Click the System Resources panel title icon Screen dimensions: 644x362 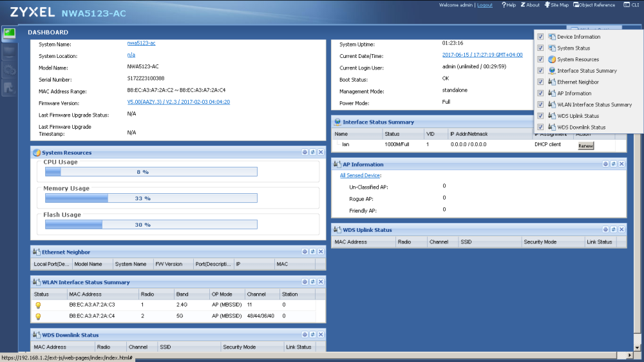[37, 153]
